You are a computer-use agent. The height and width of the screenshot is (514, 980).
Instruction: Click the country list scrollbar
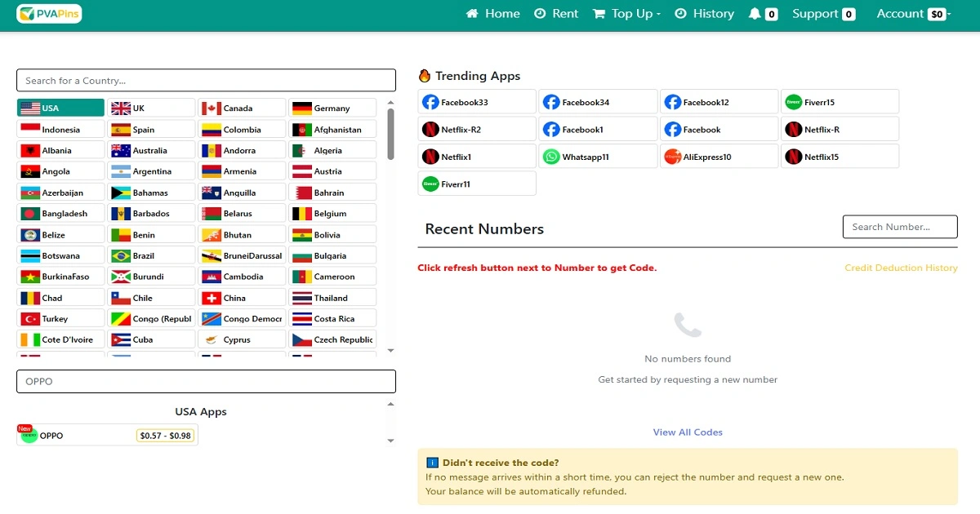(390, 134)
